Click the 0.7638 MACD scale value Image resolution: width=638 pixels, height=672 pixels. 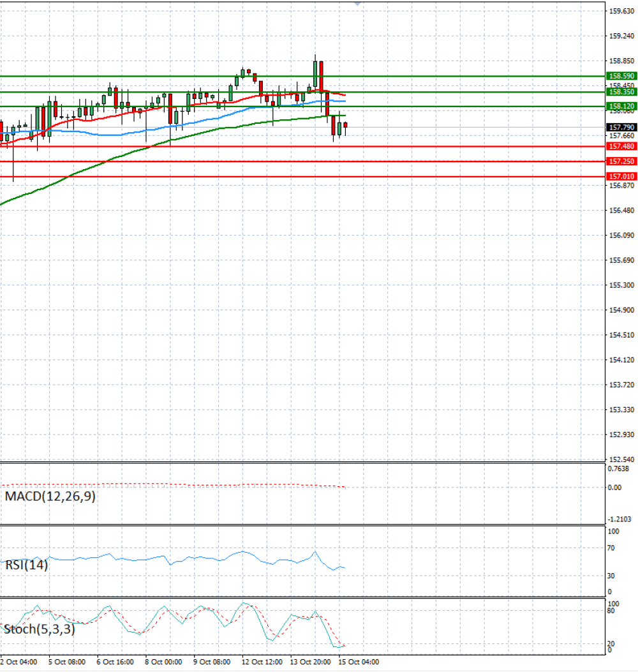[x=618, y=469]
